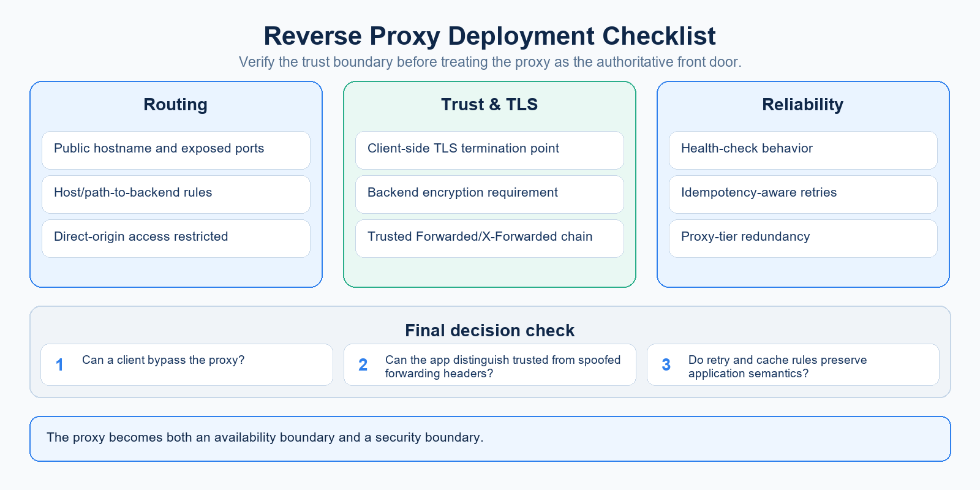Click the subtitle about verifying the trust boundary
980x490 pixels.
(490, 62)
